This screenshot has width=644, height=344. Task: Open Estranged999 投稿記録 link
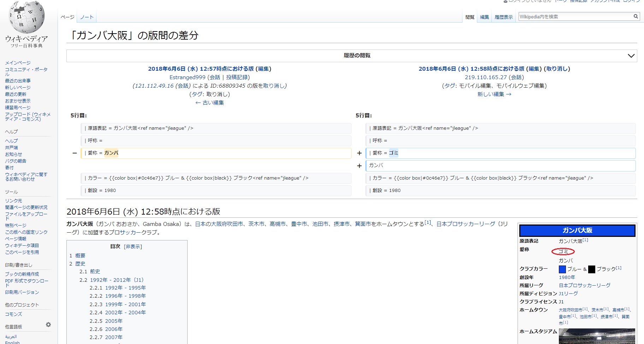(237, 77)
